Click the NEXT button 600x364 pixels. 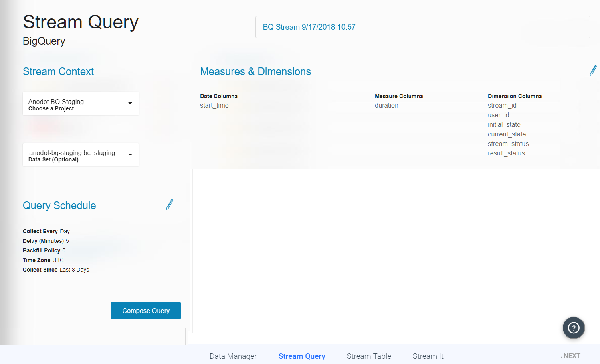572,356
